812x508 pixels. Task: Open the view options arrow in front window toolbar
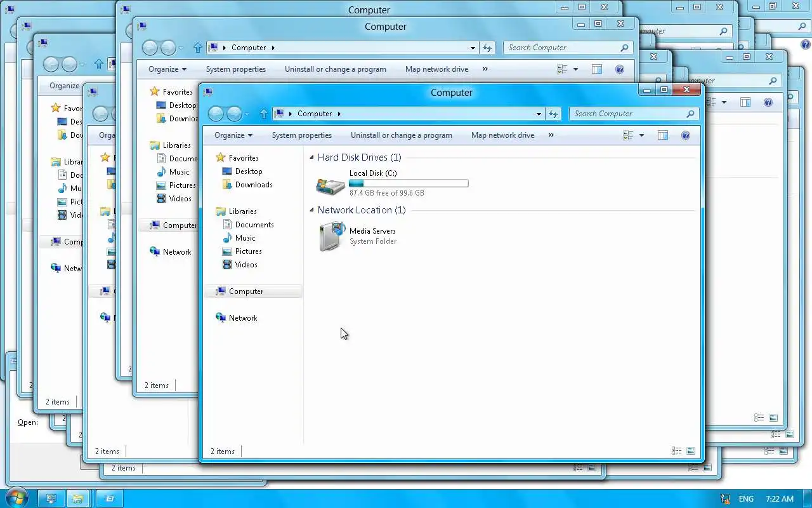pyautogui.click(x=641, y=135)
